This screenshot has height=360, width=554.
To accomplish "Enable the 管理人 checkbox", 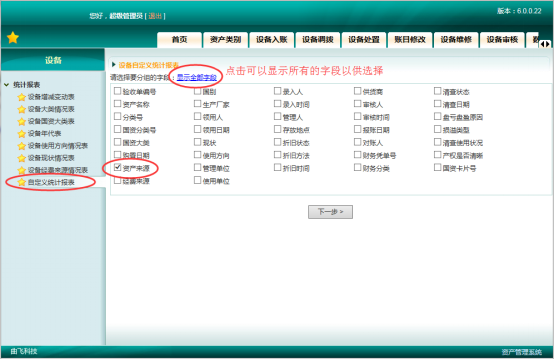I will coord(278,117).
